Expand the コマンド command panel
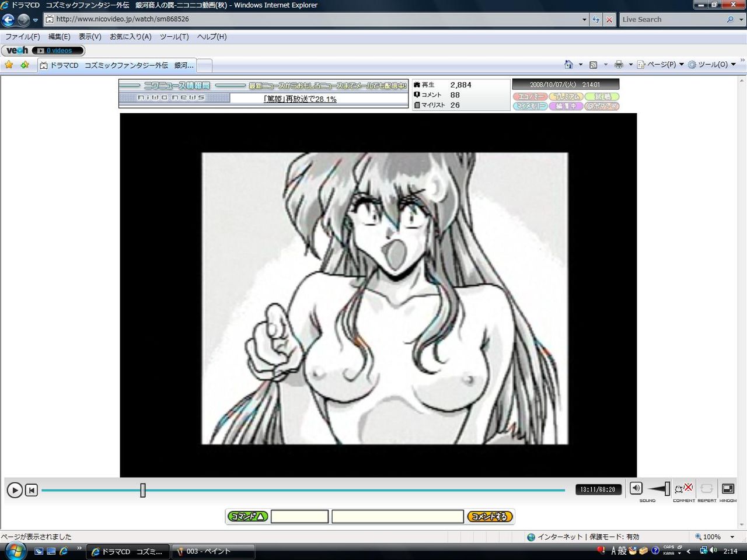 [248, 516]
